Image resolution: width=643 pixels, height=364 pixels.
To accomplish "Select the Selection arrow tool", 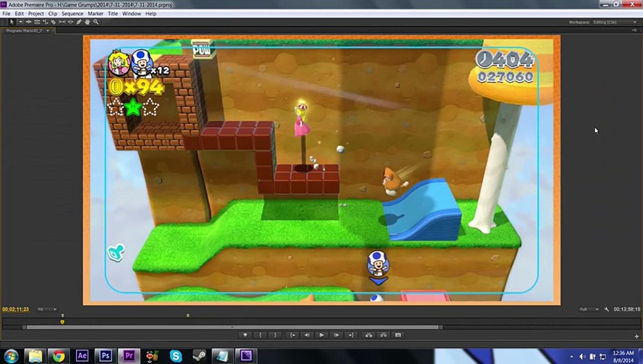I will click(12, 22).
